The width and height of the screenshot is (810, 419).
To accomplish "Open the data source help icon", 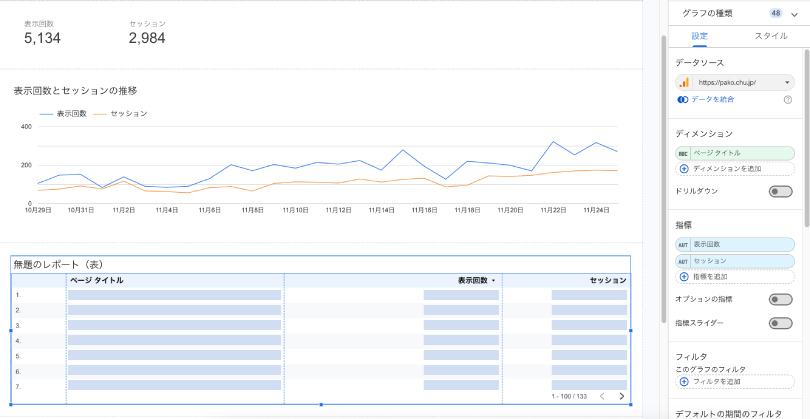I will (x=788, y=100).
